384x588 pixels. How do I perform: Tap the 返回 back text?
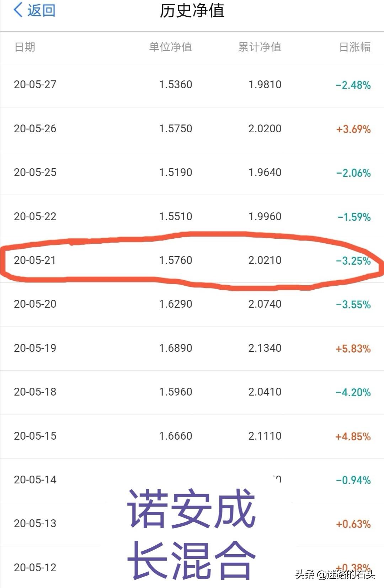41,10
